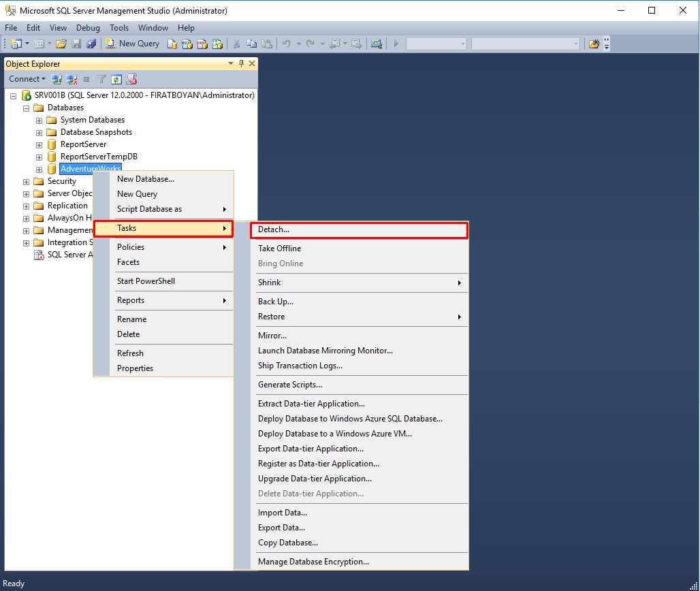
Task: Click the Disconnect server icon
Action: pos(71,80)
